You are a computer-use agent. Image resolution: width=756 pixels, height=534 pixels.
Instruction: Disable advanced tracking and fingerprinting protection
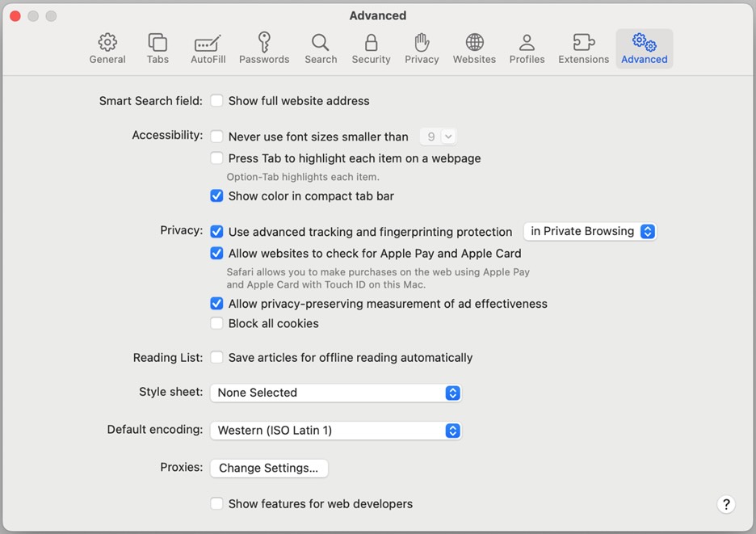(x=216, y=232)
